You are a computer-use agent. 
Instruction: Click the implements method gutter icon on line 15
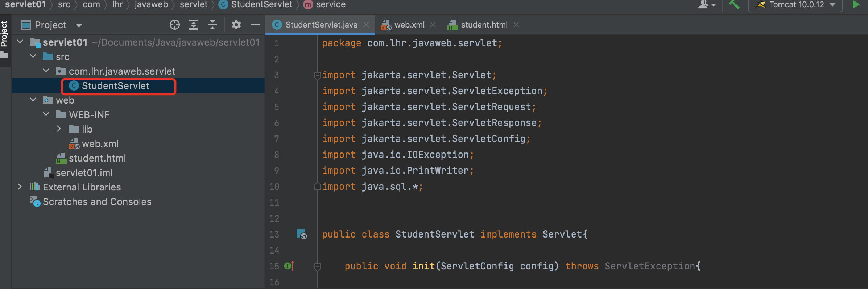tap(289, 266)
